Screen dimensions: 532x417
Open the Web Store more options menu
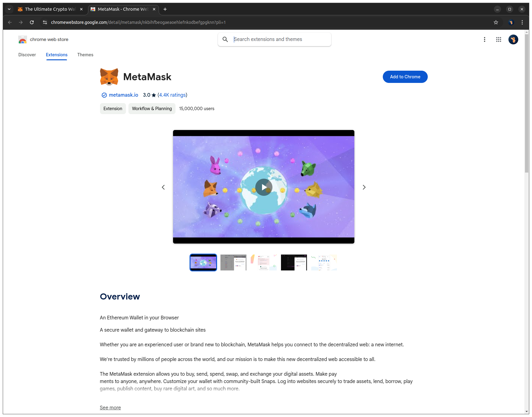pyautogui.click(x=485, y=39)
